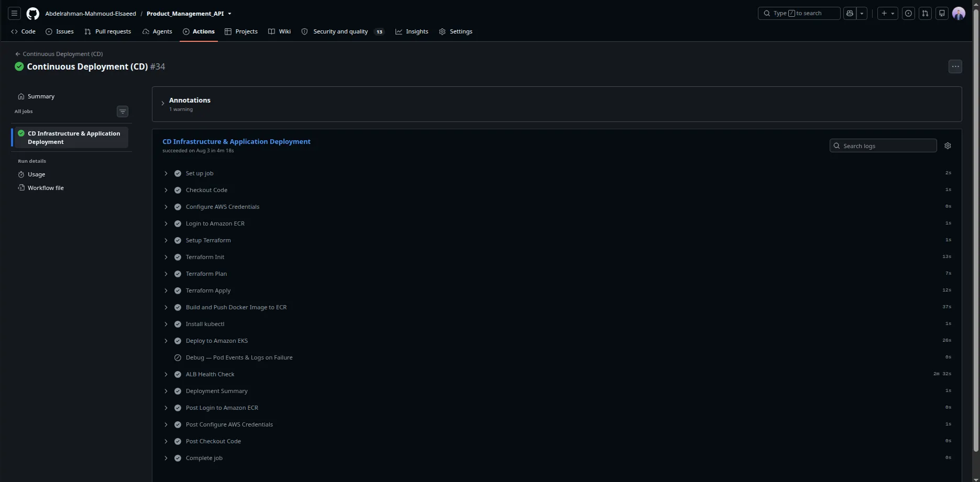Image resolution: width=980 pixels, height=482 pixels.
Task: Switch to the Pull requests tab
Action: (x=108, y=31)
